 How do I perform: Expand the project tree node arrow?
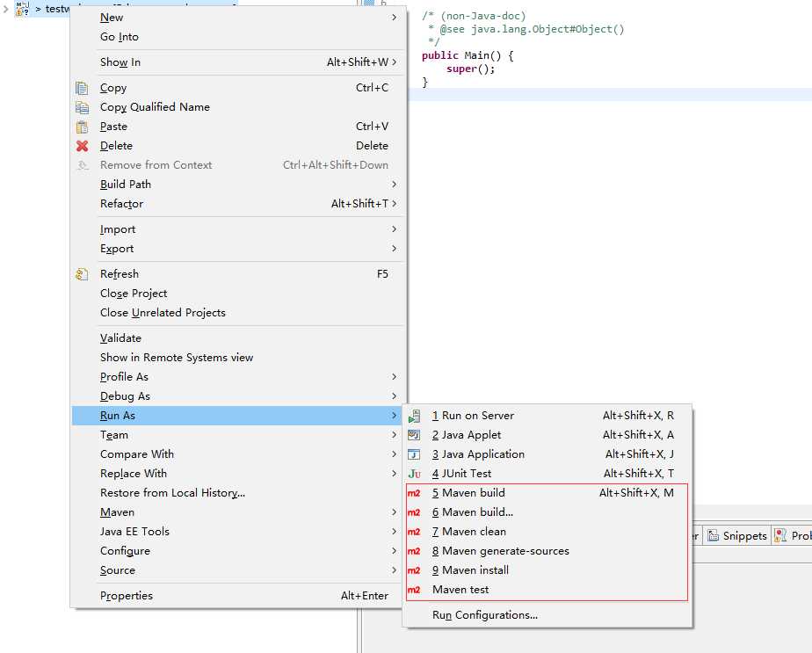5,9
